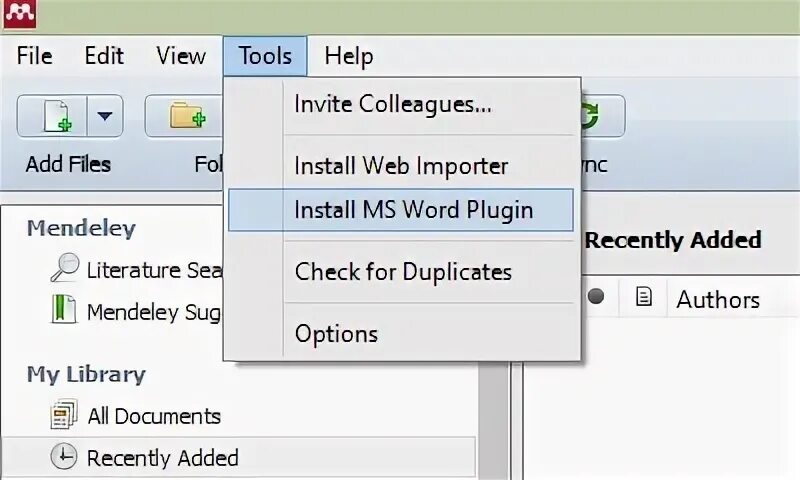The image size is (800, 480).
Task: Click the read status dot column header
Action: coord(596,296)
